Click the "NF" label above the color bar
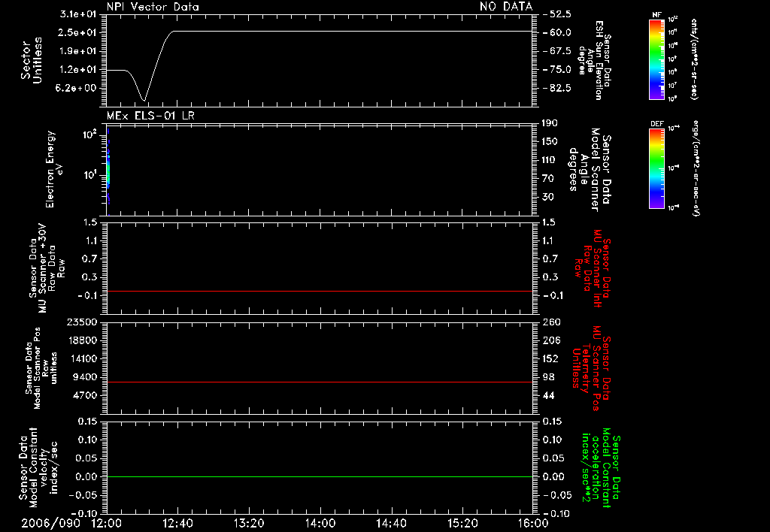The width and height of the screenshot is (770, 532). (x=657, y=15)
